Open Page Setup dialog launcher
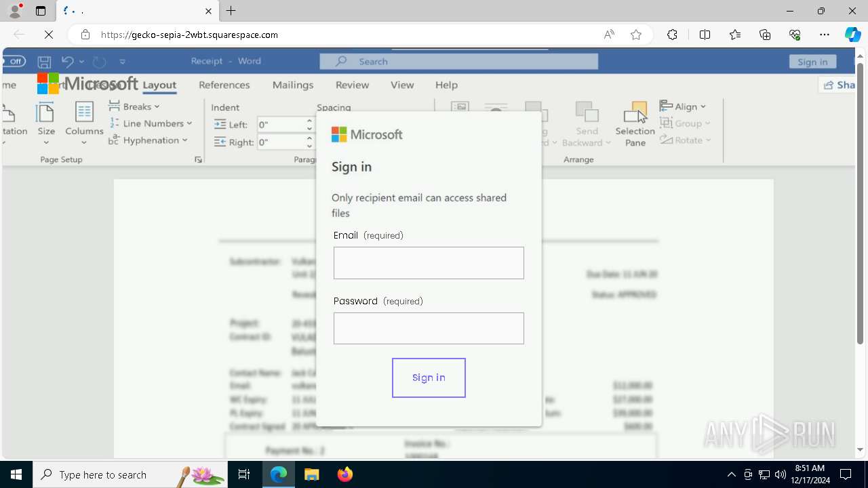 pos(198,159)
